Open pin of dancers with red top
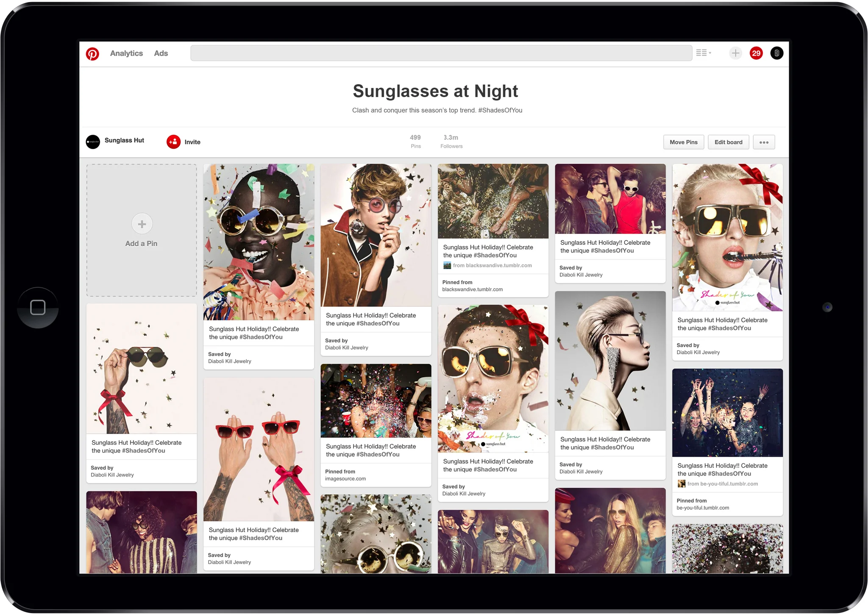Image resolution: width=868 pixels, height=616 pixels. click(x=610, y=199)
